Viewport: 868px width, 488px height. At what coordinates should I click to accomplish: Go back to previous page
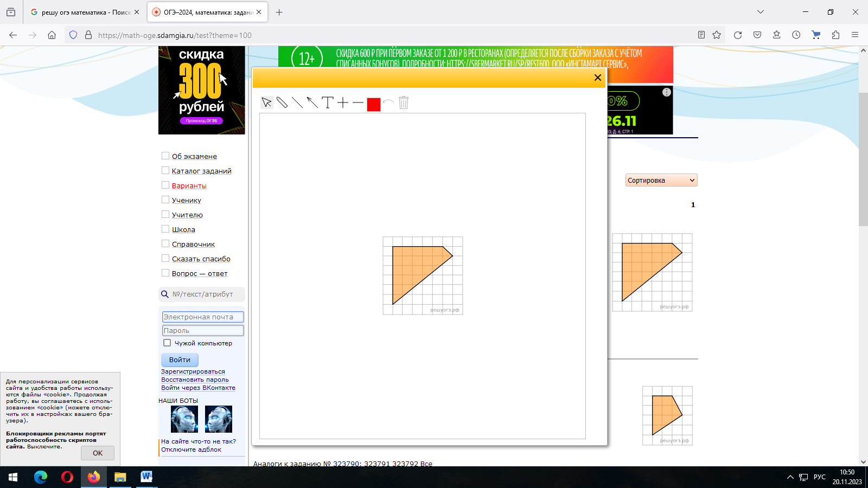13,35
